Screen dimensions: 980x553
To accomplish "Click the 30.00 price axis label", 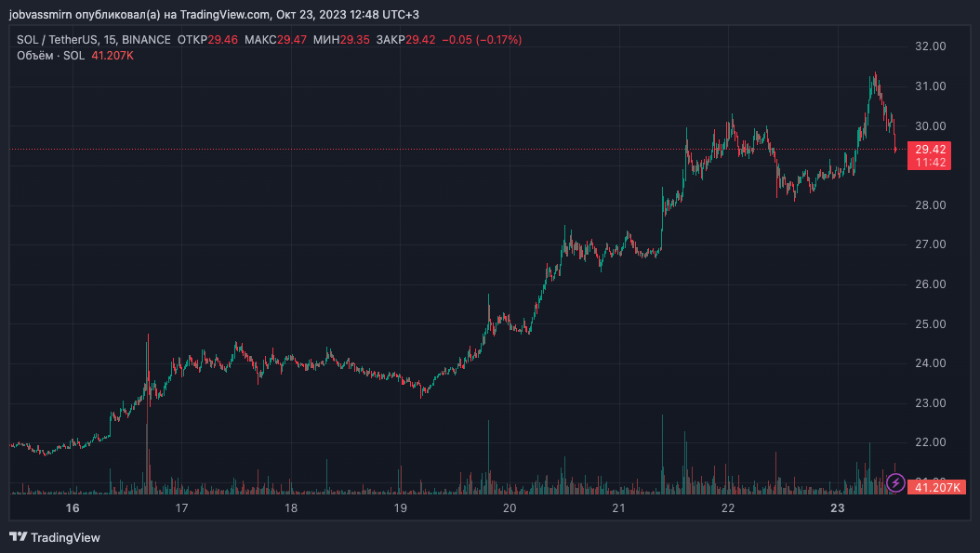I will click(931, 125).
